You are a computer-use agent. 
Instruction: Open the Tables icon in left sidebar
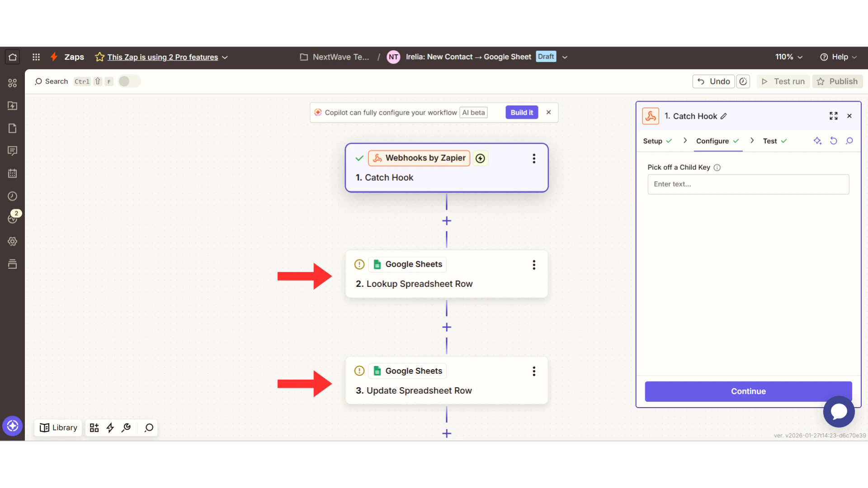click(12, 264)
